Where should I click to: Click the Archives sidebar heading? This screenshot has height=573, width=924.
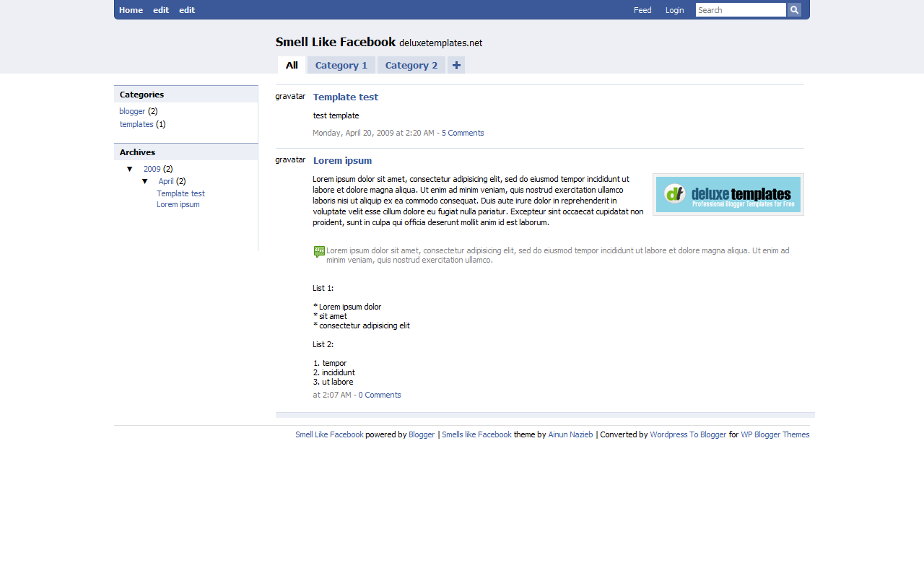[x=137, y=152]
